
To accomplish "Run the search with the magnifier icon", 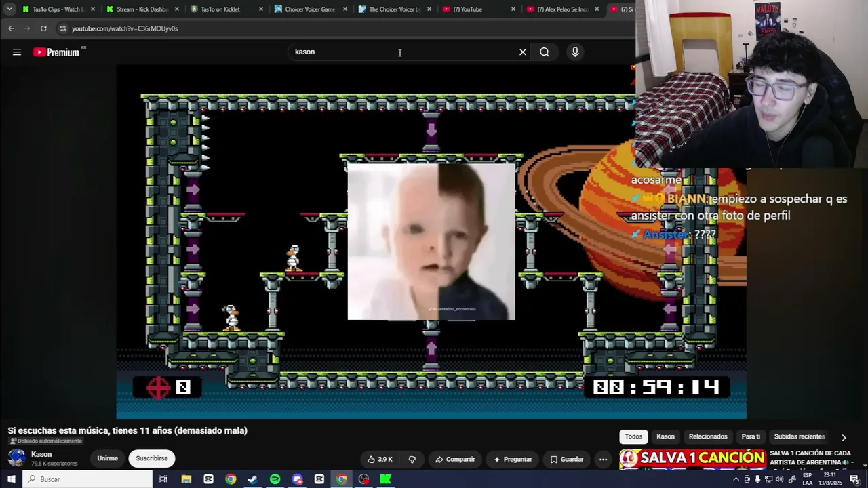I will click(x=545, y=52).
